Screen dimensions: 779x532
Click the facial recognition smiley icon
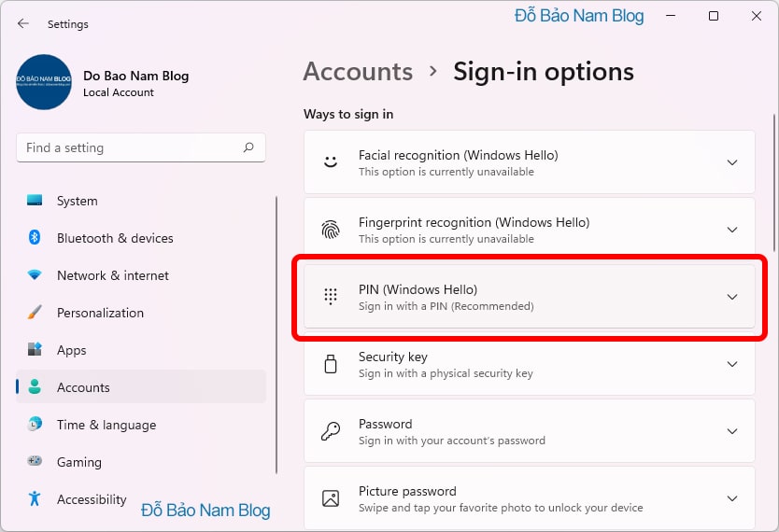click(x=331, y=161)
